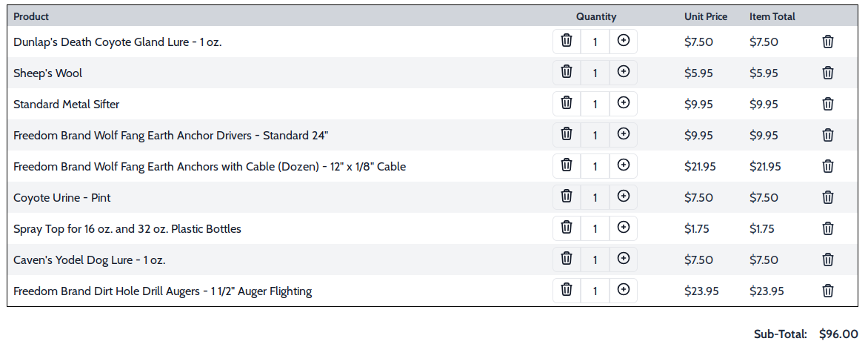Increase quantity of Standard Metal Sifter
This screenshot has width=868, height=347.
click(x=624, y=102)
